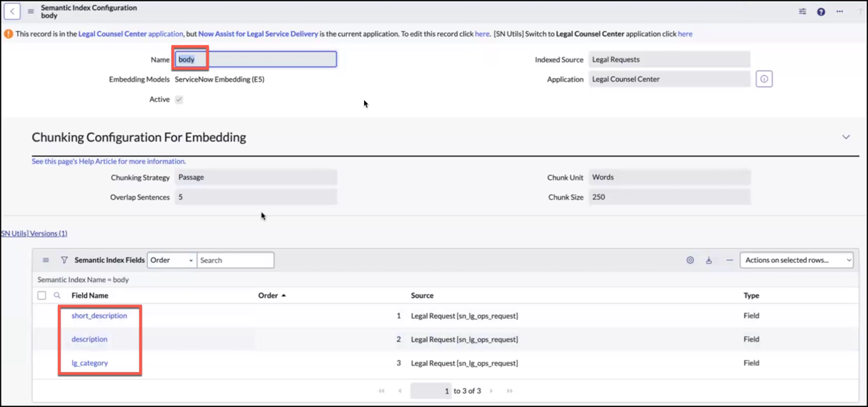The height and width of the screenshot is (407, 868).
Task: Click the 'Semantic Index Name = body' breadcrumb
Action: (x=83, y=280)
